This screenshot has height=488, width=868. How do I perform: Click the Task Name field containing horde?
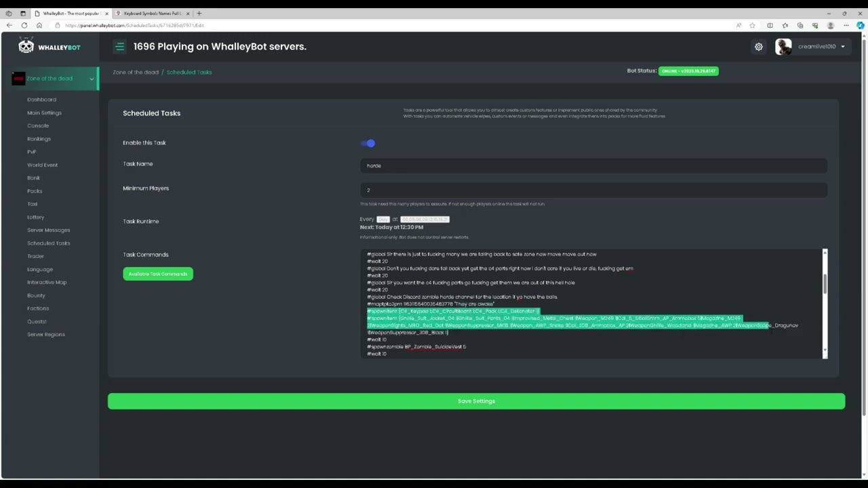593,165
